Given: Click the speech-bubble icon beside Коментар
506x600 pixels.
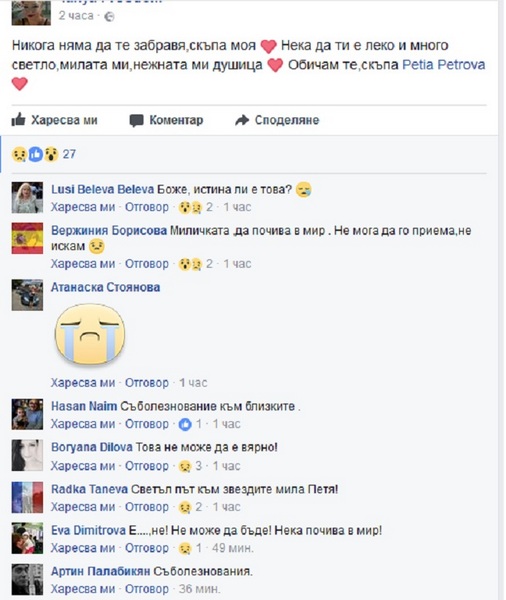Looking at the screenshot, I should [x=137, y=120].
